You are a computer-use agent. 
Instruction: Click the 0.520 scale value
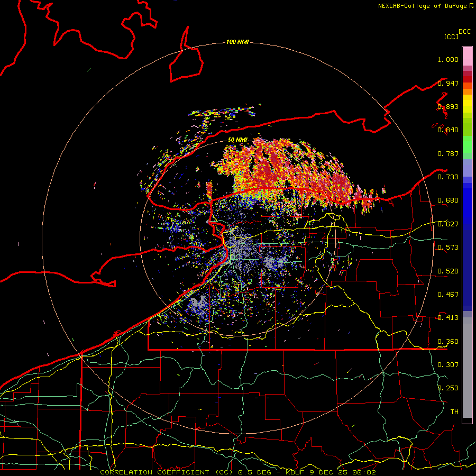[448, 271]
